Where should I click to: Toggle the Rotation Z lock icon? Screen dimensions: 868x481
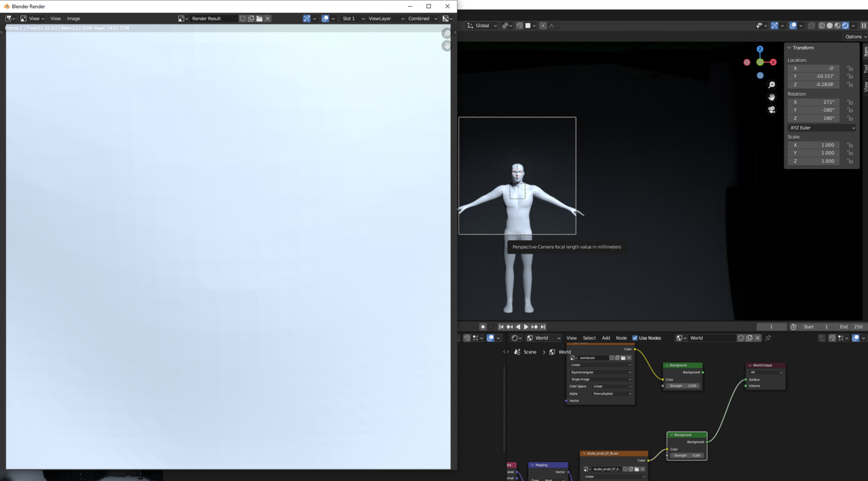point(850,118)
